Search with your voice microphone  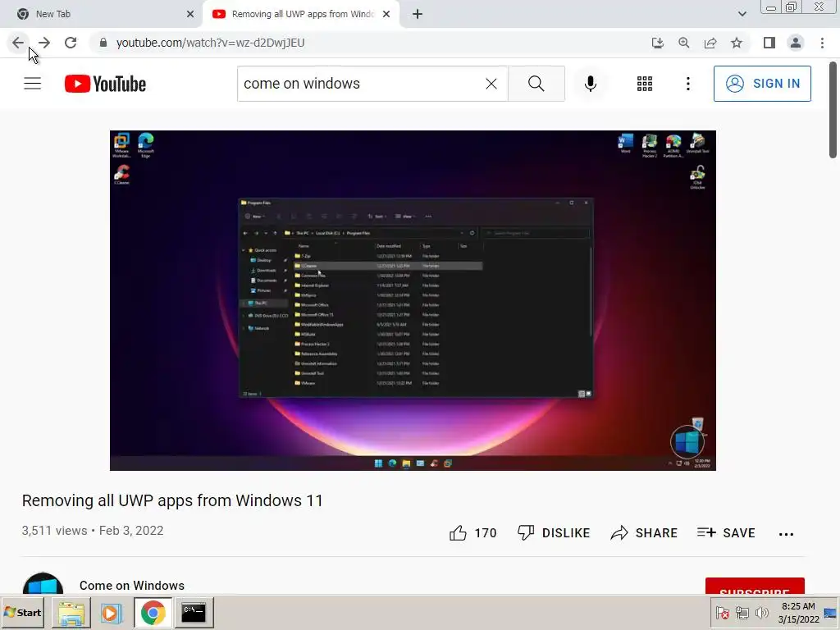tap(591, 84)
